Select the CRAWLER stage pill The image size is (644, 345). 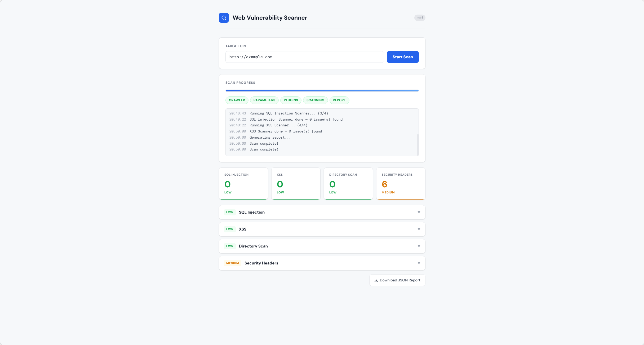point(237,100)
